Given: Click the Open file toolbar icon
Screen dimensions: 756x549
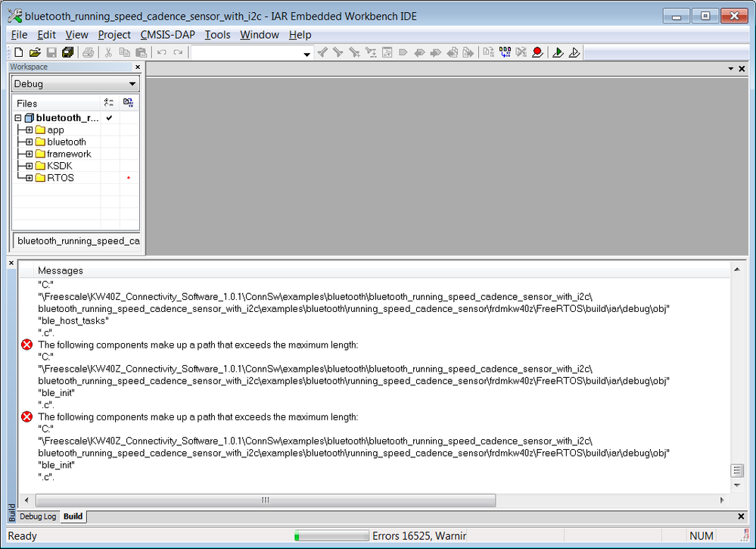Looking at the screenshot, I should (35, 52).
